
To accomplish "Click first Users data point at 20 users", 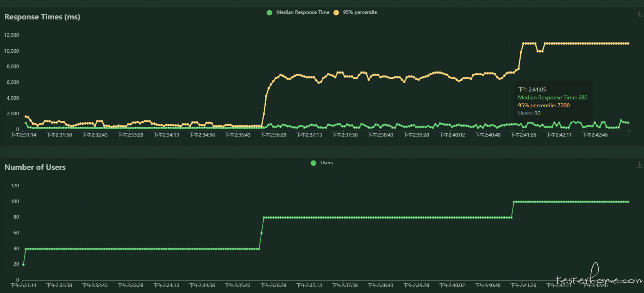I will coord(23,265).
